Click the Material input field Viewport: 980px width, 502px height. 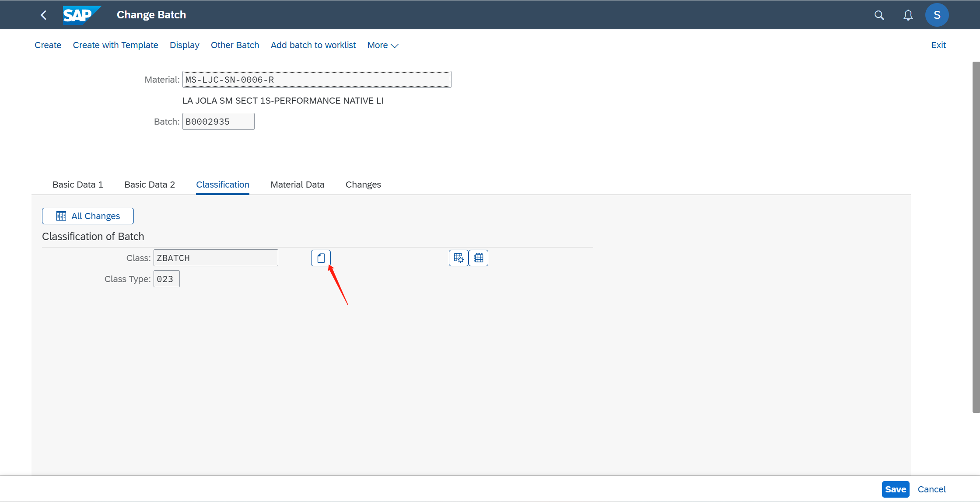point(317,80)
